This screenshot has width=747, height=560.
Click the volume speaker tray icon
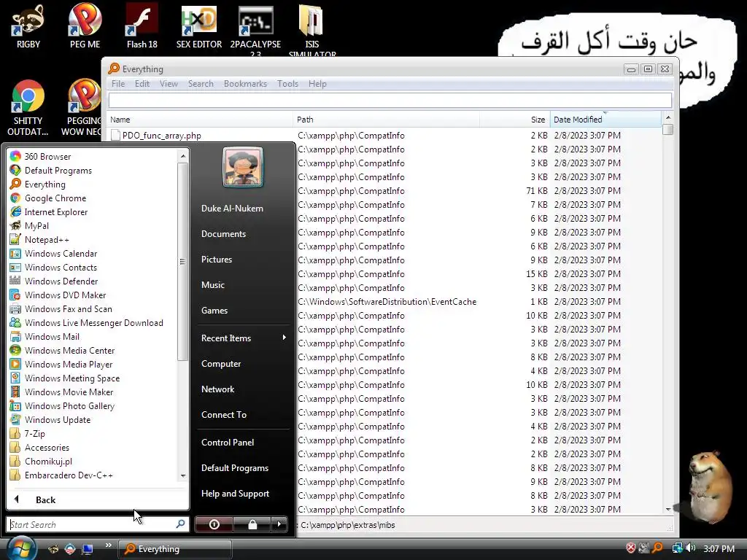[691, 548]
